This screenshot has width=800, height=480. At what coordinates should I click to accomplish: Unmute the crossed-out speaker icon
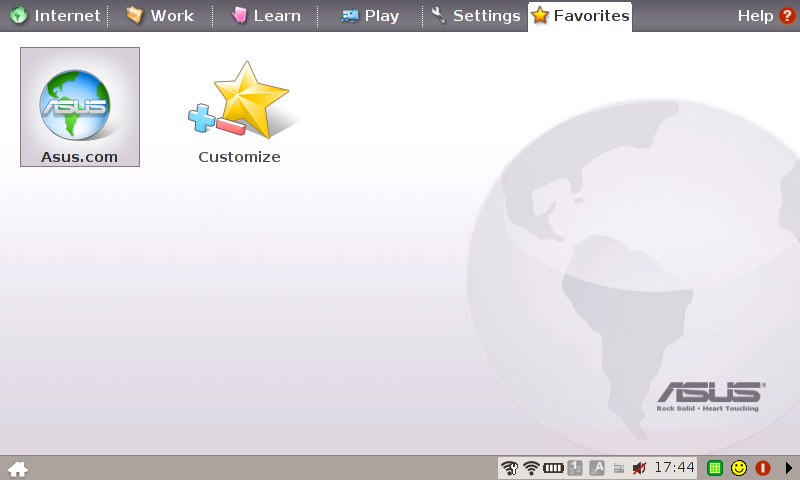639,468
